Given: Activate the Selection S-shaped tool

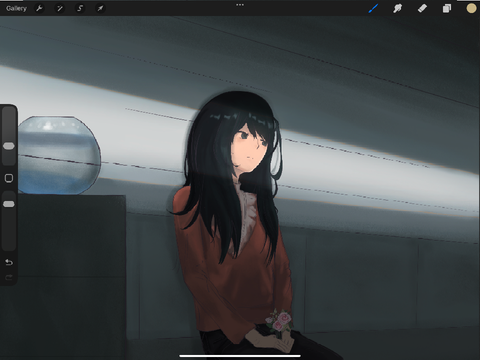Looking at the screenshot, I should coord(80,8).
